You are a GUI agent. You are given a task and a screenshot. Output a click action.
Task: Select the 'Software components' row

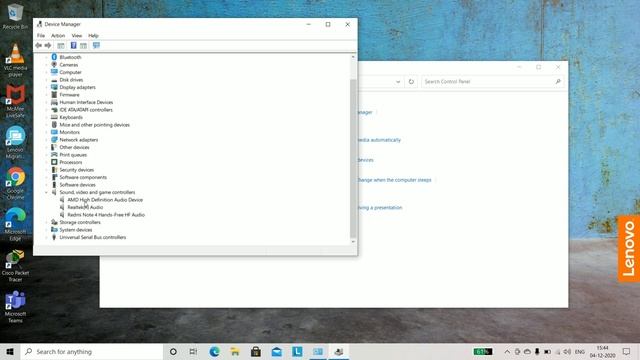(x=83, y=177)
